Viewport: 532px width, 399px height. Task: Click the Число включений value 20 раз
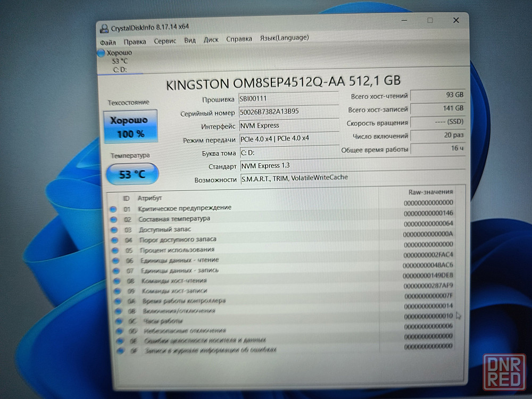pyautogui.click(x=438, y=135)
